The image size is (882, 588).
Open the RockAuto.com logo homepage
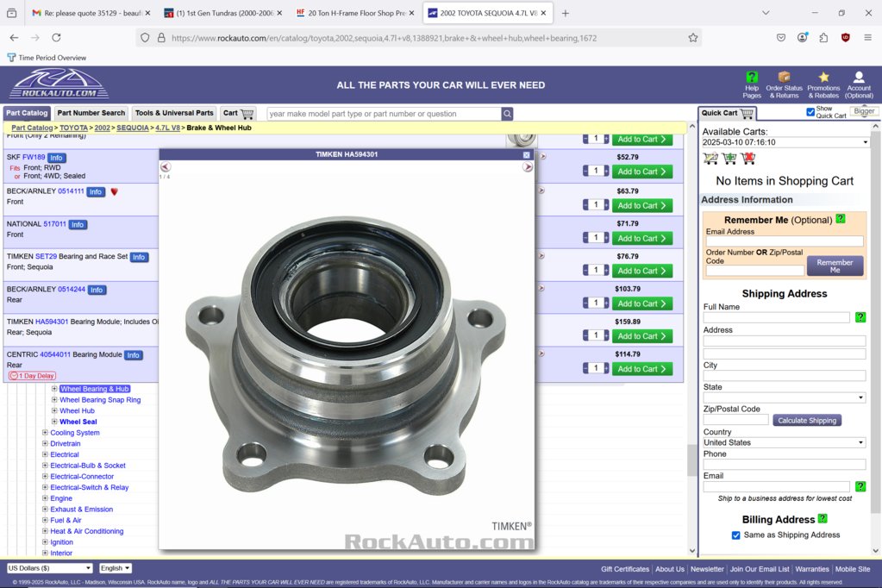[x=59, y=84]
